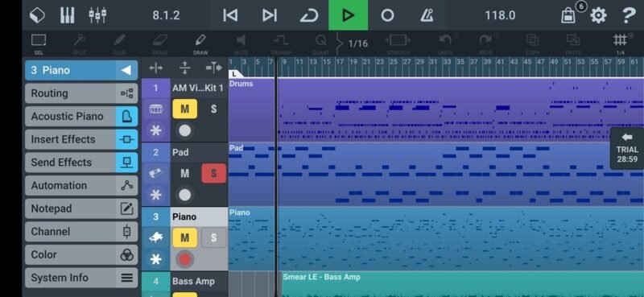This screenshot has height=297, width=644.
Task: Arm record on the Pad track
Action: pos(185,195)
